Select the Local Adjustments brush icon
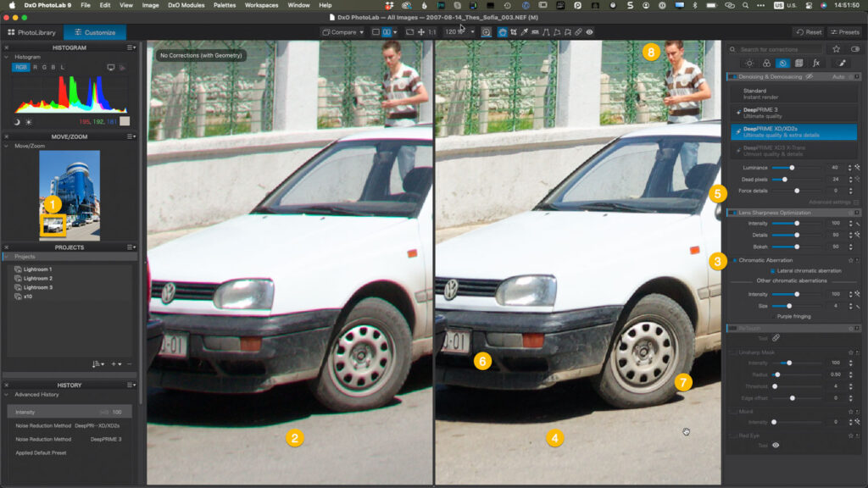 [x=843, y=63]
